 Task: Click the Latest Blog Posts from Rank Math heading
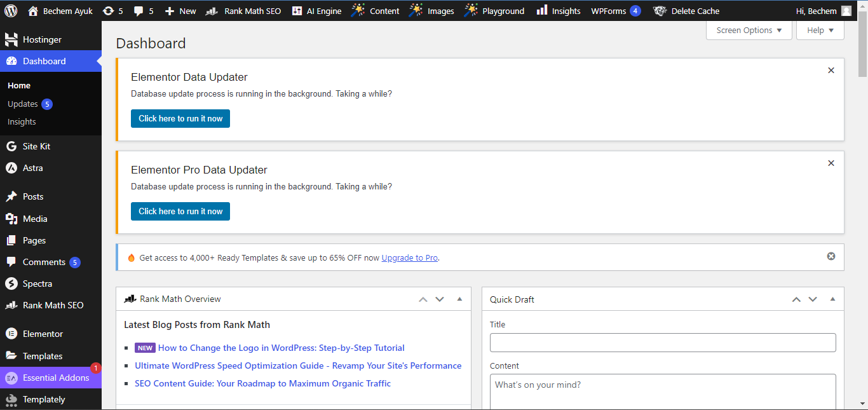click(197, 325)
